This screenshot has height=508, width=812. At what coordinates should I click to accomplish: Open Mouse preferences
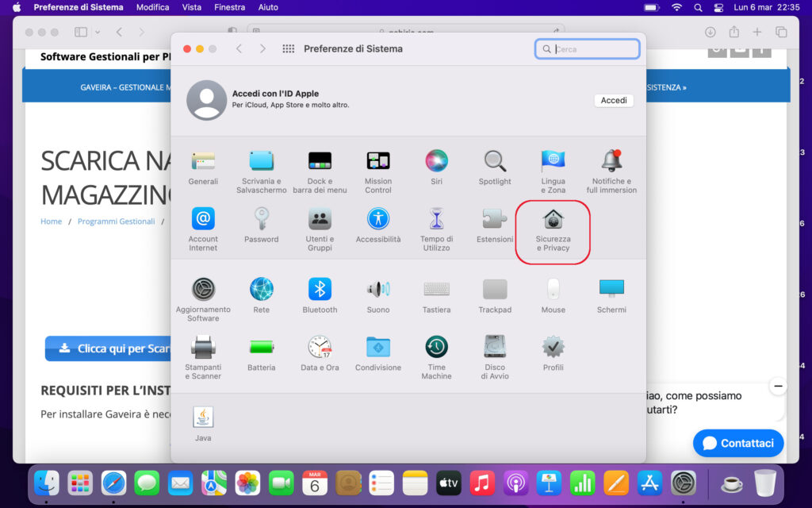(553, 295)
